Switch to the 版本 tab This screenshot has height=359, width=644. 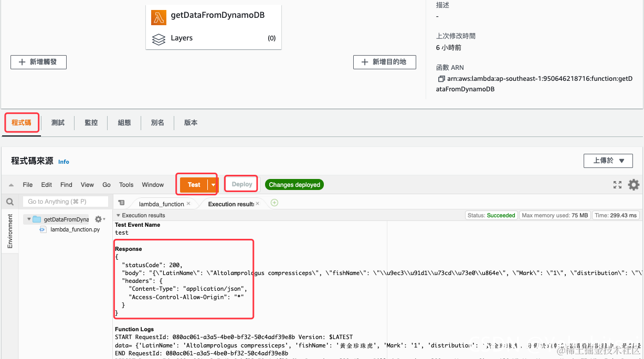point(191,123)
